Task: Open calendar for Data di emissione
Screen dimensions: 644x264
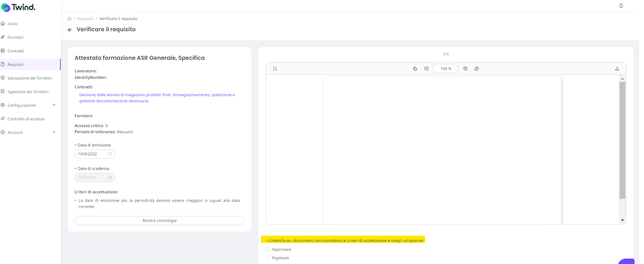Action: pos(110,154)
